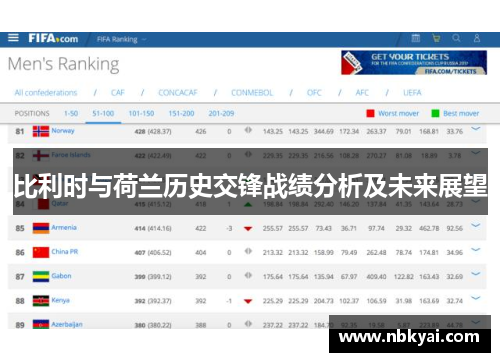Click the Norway flag icon
This screenshot has height=362, width=500.
(x=41, y=131)
